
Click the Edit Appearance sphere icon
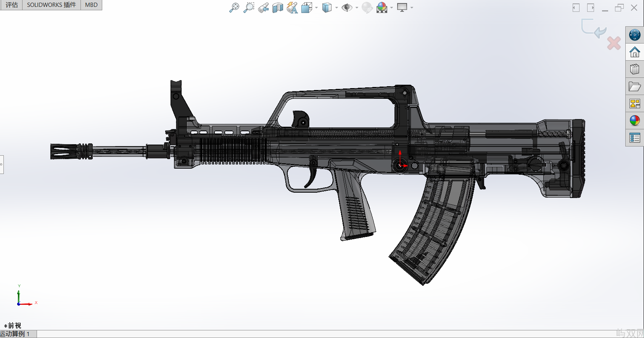click(367, 7)
